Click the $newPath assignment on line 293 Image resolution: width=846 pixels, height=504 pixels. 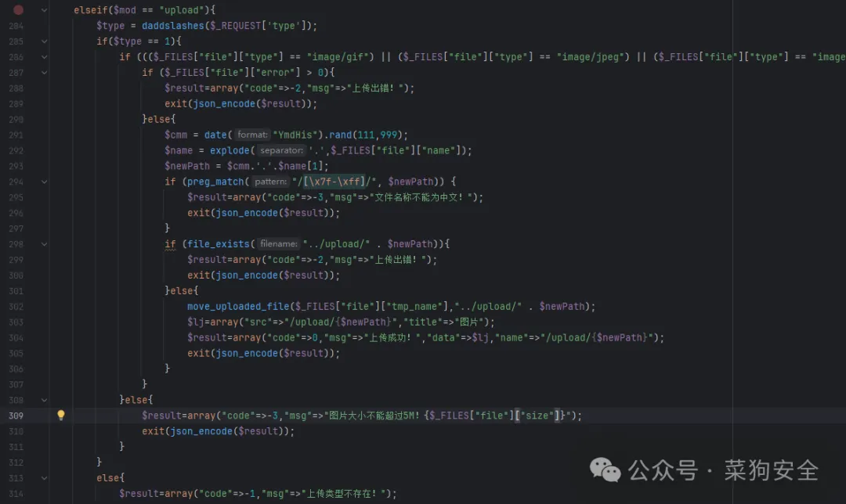coord(187,166)
